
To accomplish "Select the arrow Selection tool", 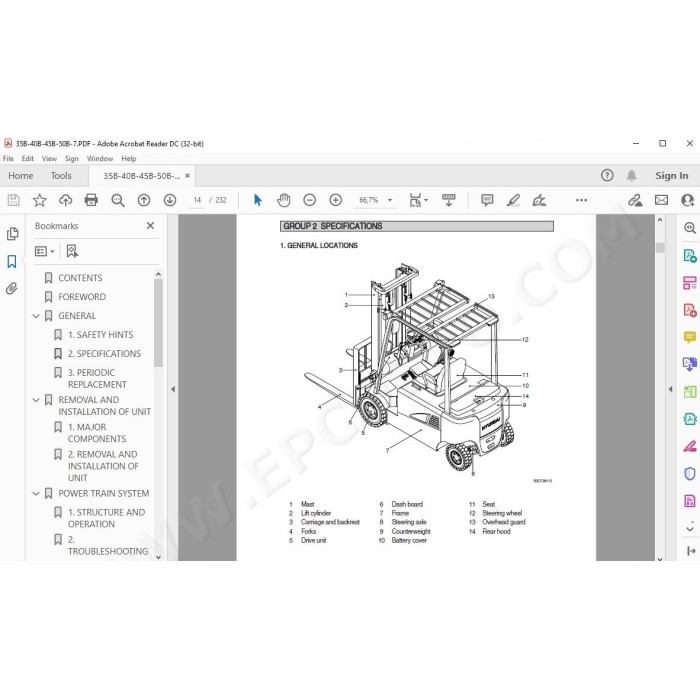I will [258, 200].
